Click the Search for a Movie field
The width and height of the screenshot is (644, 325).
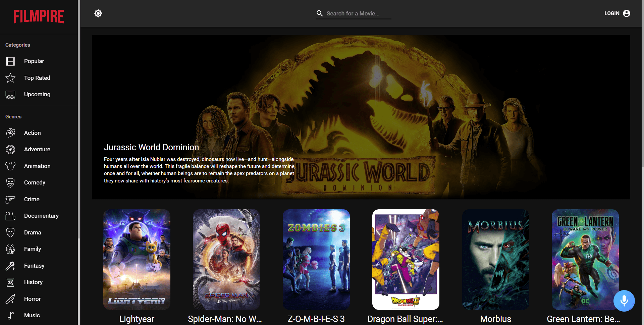(354, 13)
